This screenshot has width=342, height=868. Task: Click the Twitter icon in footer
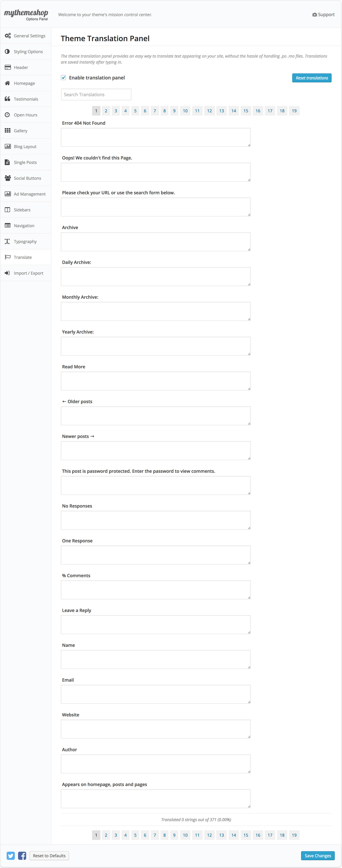(11, 856)
